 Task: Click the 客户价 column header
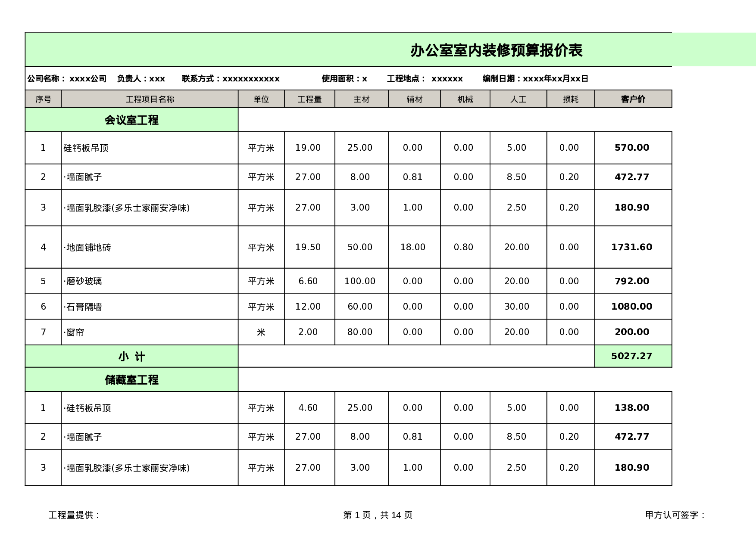(632, 98)
